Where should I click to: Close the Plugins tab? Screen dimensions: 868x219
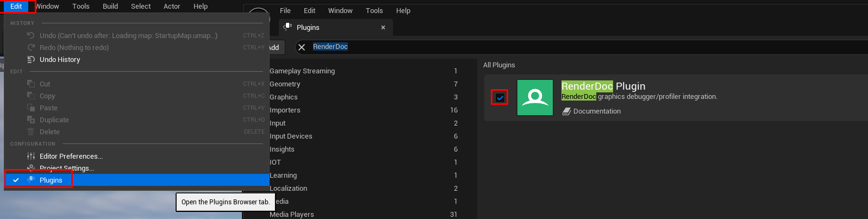point(383,28)
